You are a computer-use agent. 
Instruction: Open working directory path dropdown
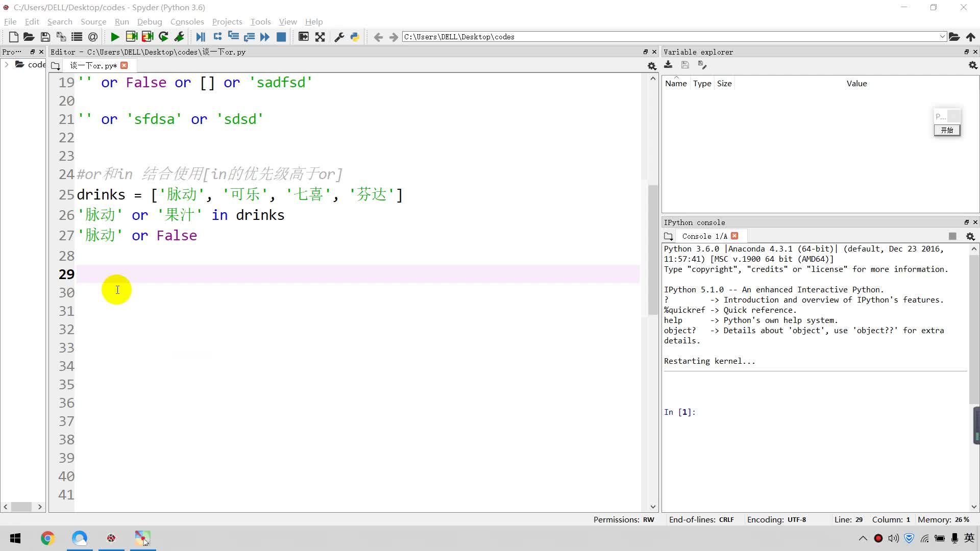[942, 37]
